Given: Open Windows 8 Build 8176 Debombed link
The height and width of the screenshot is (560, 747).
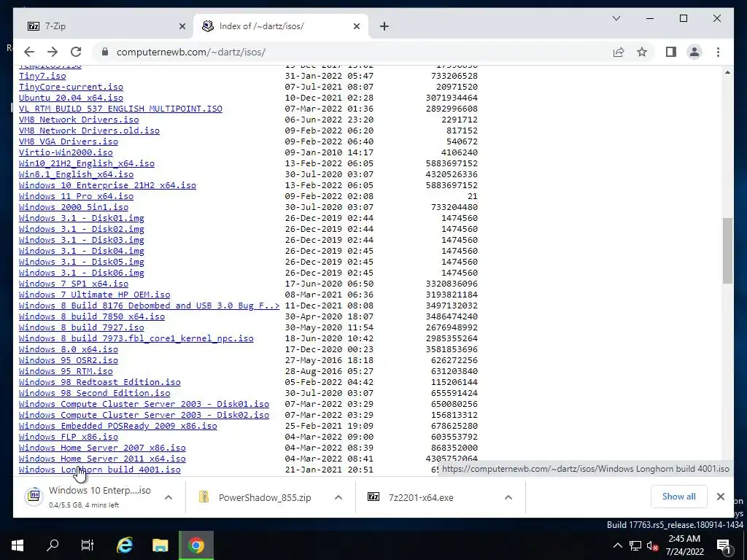Looking at the screenshot, I should pos(149,306).
